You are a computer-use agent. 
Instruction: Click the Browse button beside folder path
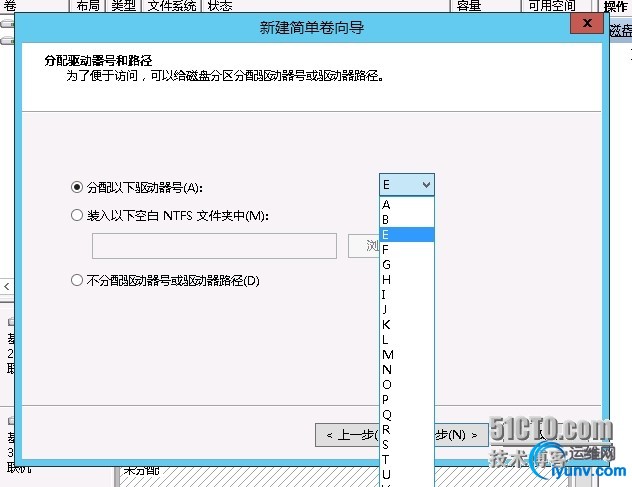(x=364, y=246)
